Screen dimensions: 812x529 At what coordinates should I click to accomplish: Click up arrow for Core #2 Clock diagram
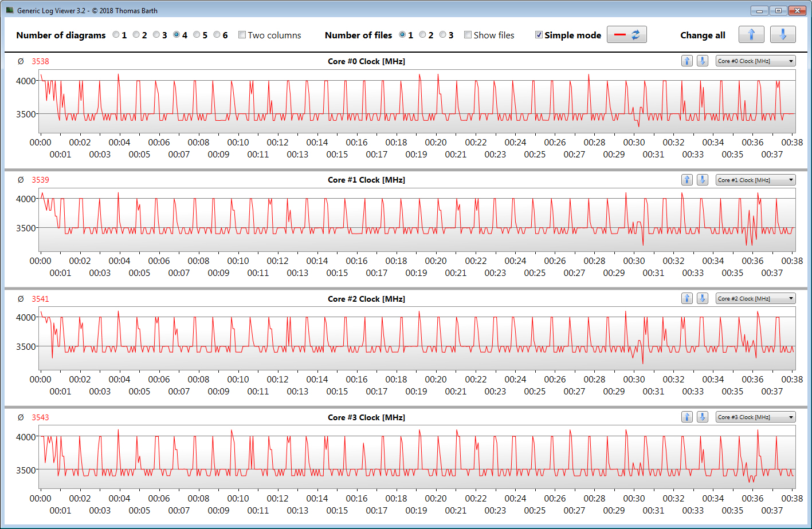687,298
